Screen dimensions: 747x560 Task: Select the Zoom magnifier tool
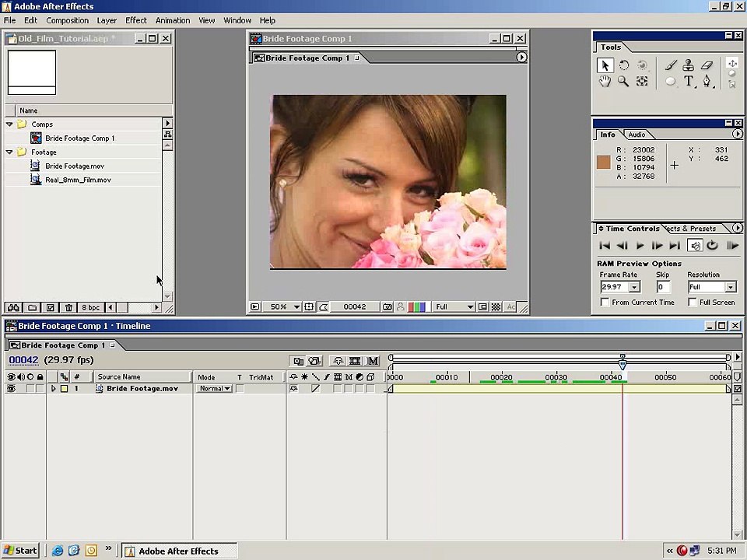pyautogui.click(x=623, y=81)
